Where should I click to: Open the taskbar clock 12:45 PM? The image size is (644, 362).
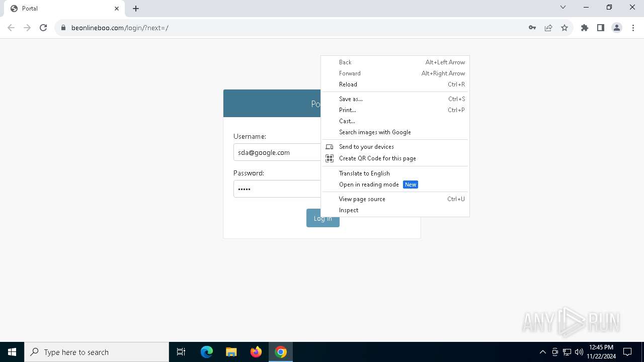coord(601,352)
